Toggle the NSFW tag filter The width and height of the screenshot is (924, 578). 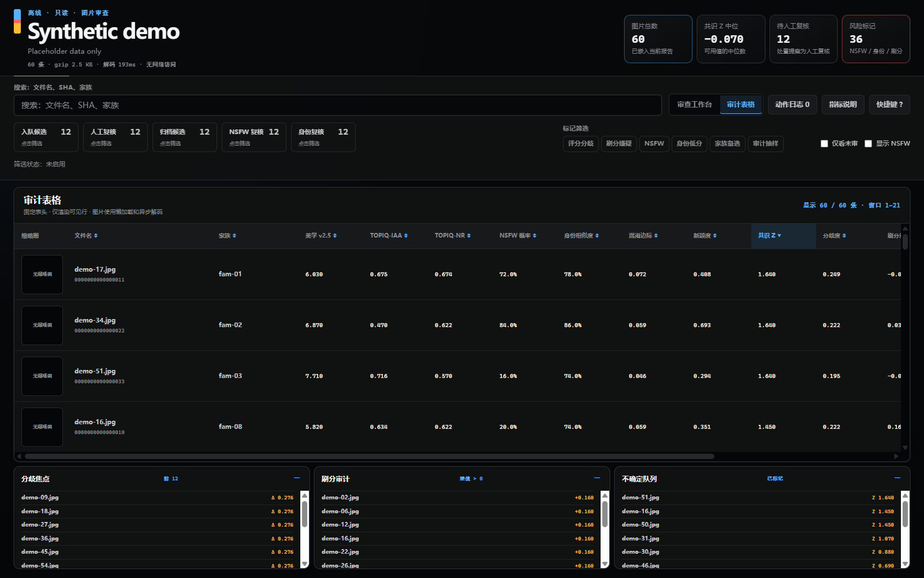point(654,144)
